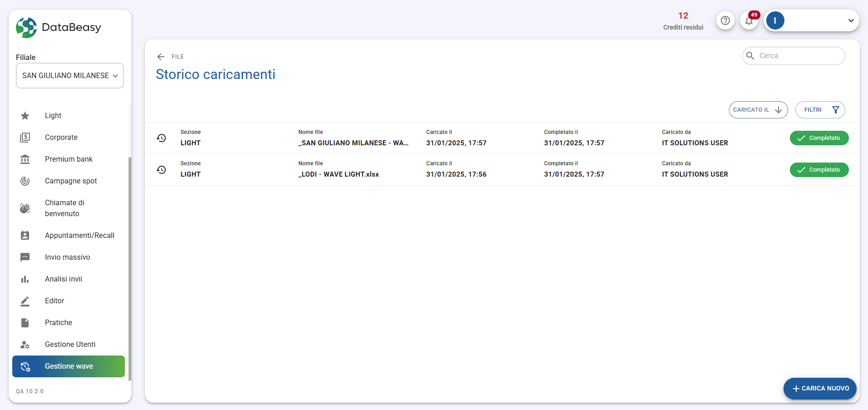Click the help question mark icon

pyautogui.click(x=725, y=20)
